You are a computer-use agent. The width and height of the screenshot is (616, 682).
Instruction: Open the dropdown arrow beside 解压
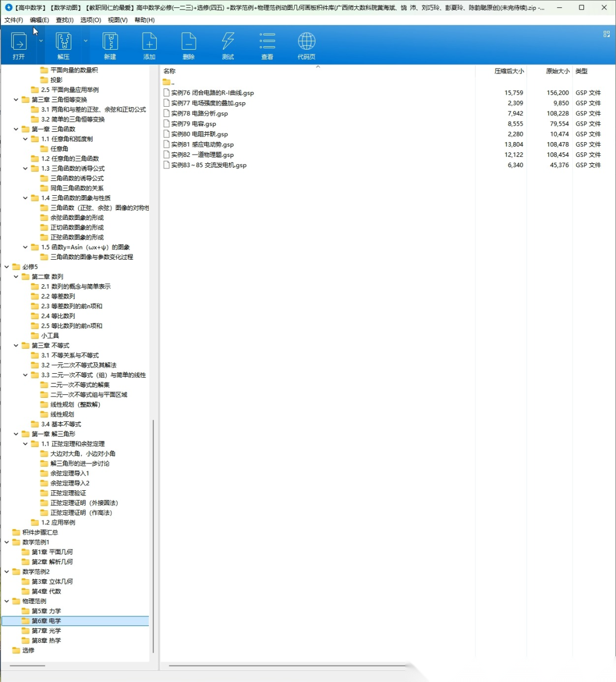coord(86,41)
